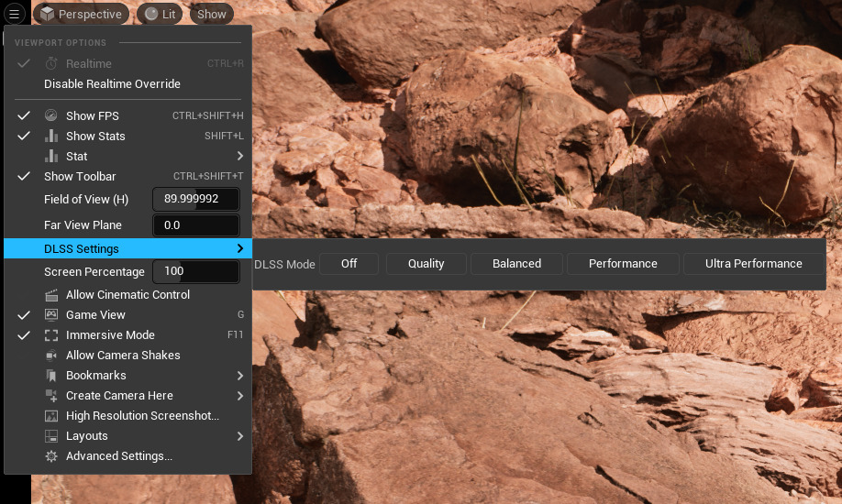
Task: Open the Lit view mode dropdown
Action: [x=160, y=14]
